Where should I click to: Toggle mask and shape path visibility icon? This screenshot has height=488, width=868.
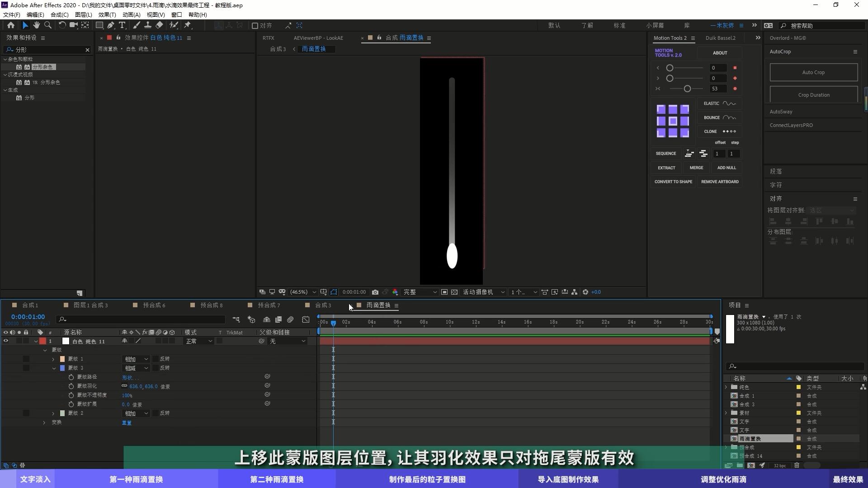click(334, 292)
